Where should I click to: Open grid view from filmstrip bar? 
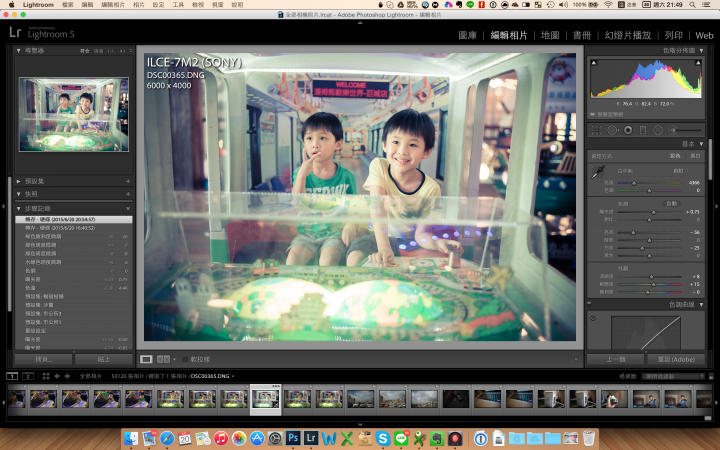coord(46,376)
